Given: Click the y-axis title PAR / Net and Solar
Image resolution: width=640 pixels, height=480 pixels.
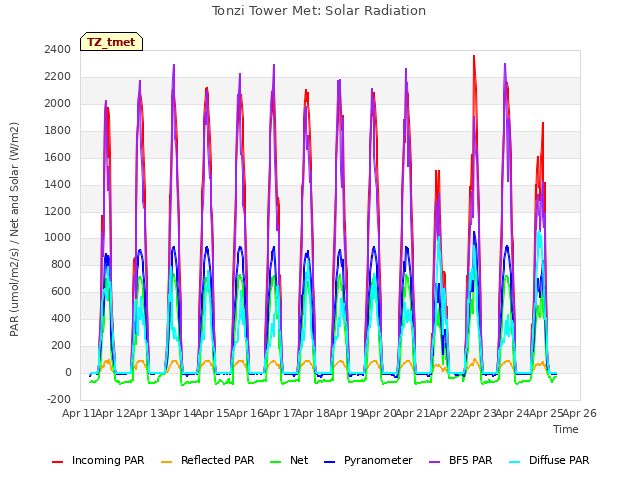Looking at the screenshot, I should coord(14,229).
